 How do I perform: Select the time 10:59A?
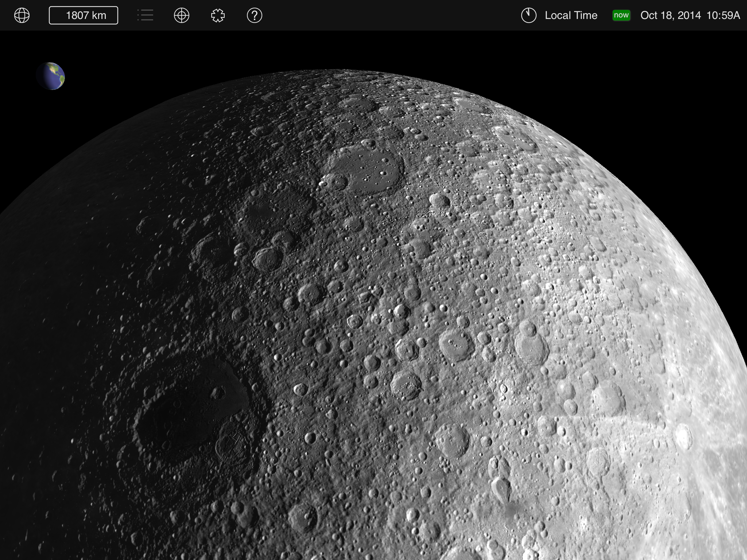click(723, 15)
